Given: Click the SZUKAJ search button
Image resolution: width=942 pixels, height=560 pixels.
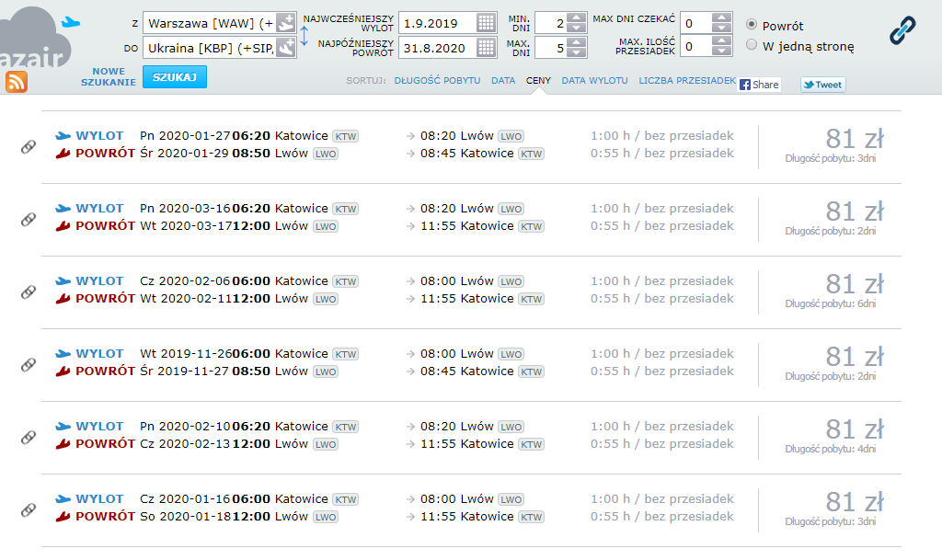Looking at the screenshot, I should point(175,77).
